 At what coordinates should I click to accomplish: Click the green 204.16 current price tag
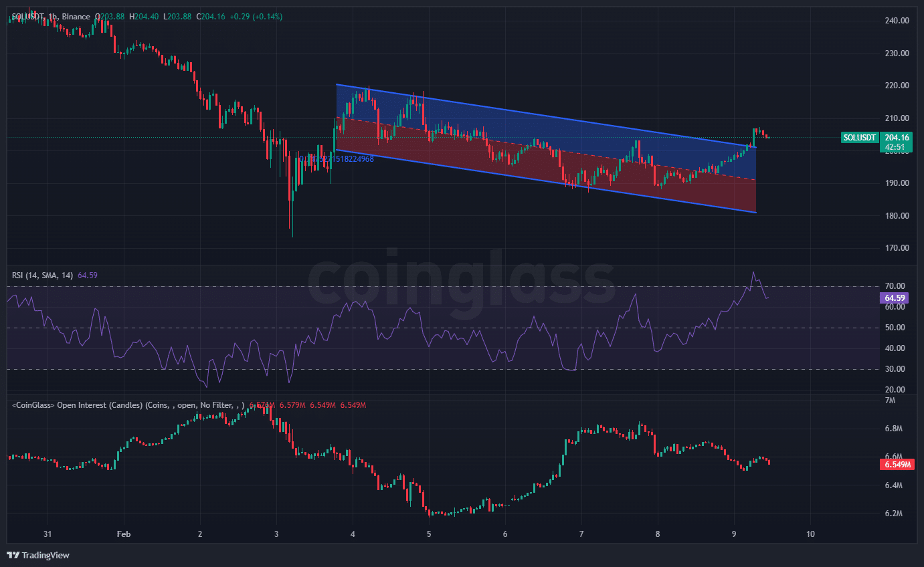[x=896, y=138]
